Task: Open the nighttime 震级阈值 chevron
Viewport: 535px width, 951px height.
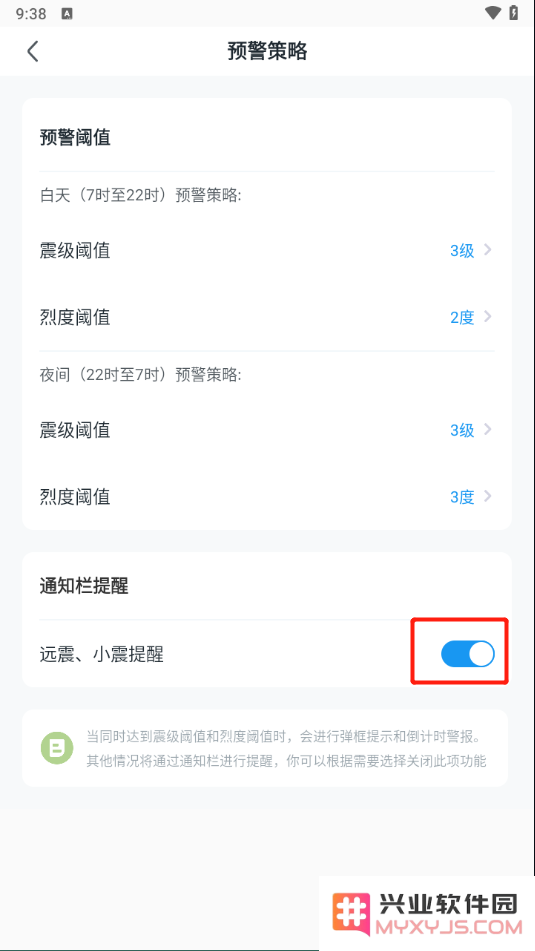Action: point(488,430)
